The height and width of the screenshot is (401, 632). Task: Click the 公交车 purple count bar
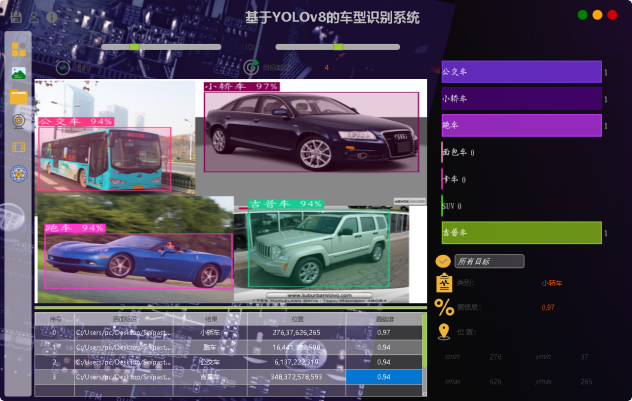(x=521, y=72)
